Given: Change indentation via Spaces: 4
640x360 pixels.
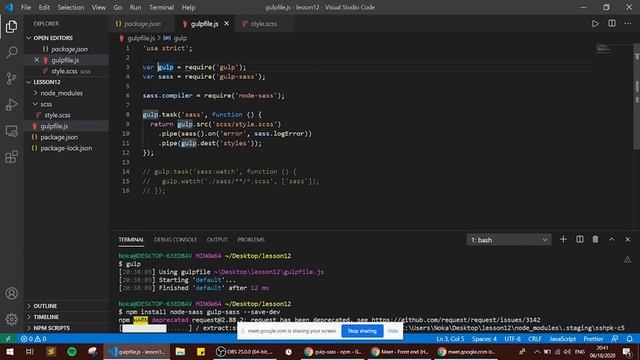Looking at the screenshot, I should point(484,339).
